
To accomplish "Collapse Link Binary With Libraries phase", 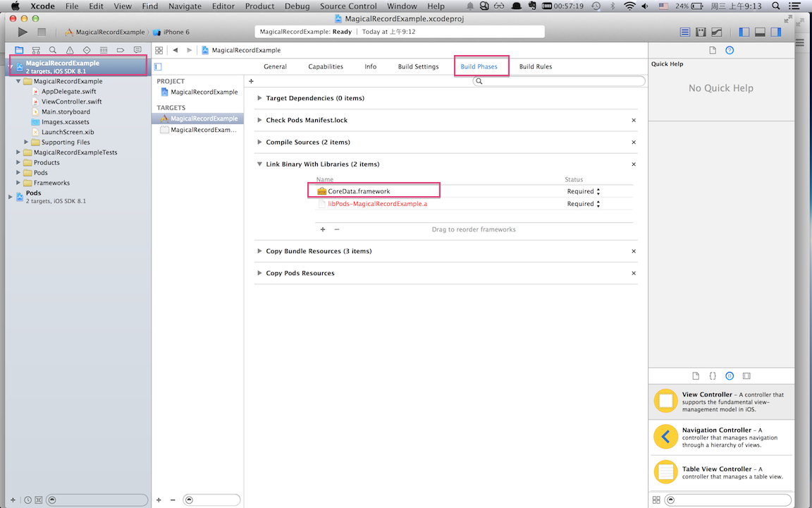I will [259, 164].
